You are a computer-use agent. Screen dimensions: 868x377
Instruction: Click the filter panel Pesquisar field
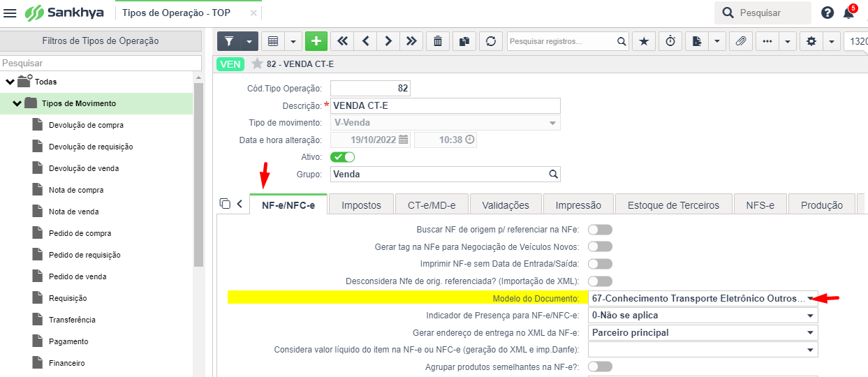[x=101, y=64]
